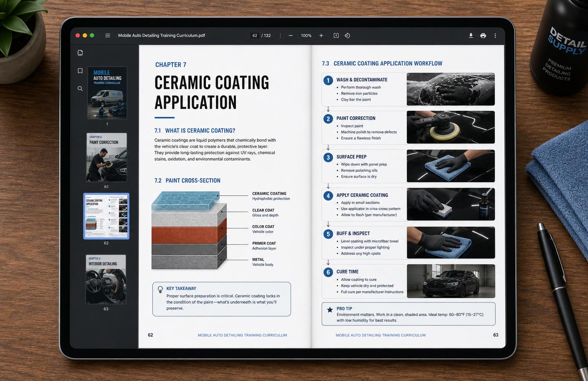Click step 6 'CURE TIME' title
The height and width of the screenshot is (381, 588).
[347, 272]
